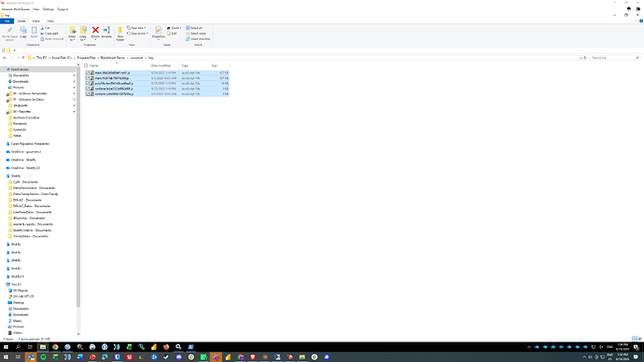
Task: Open the Amazon WorkSpaces menu
Action: (x=16, y=9)
